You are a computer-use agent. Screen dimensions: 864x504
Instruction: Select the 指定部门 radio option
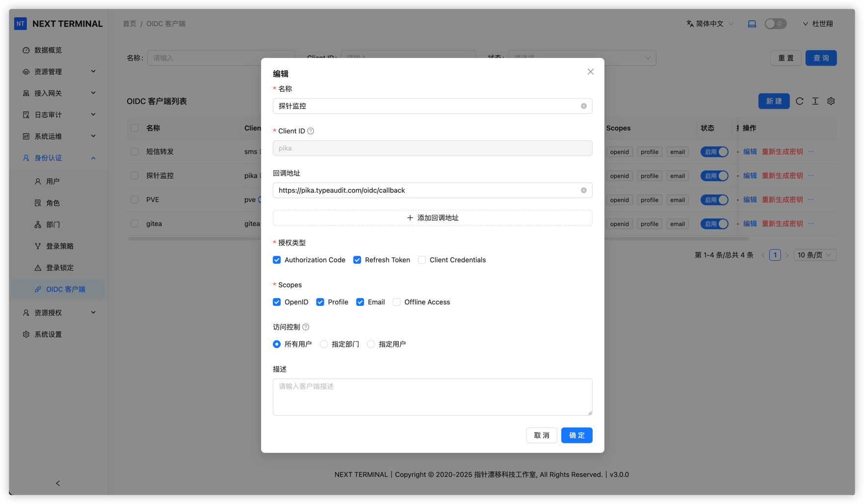(324, 344)
